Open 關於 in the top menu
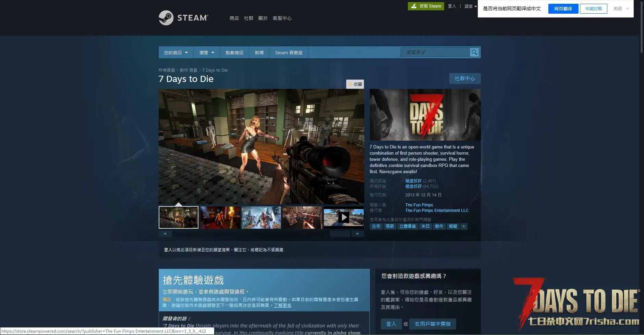This screenshot has width=644, height=335. click(263, 18)
